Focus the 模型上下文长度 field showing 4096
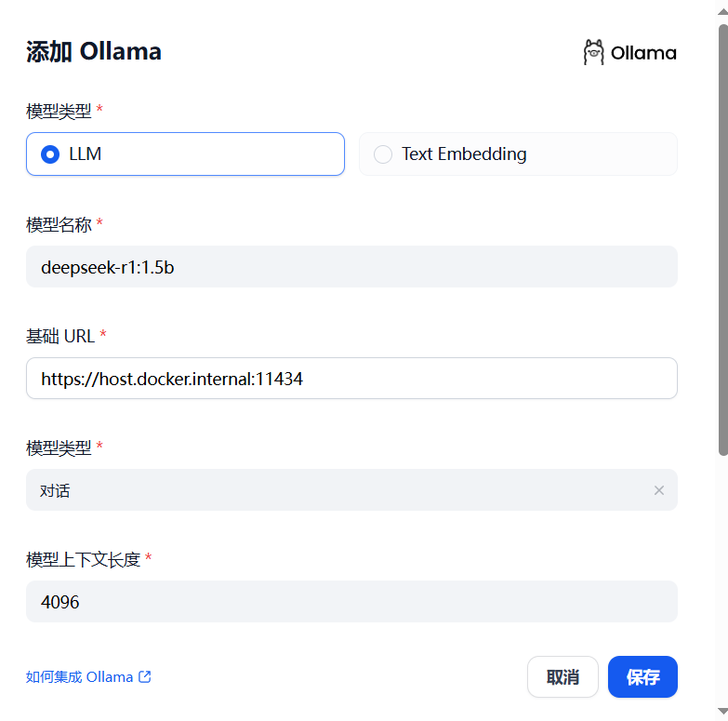The image size is (728, 721). point(351,602)
